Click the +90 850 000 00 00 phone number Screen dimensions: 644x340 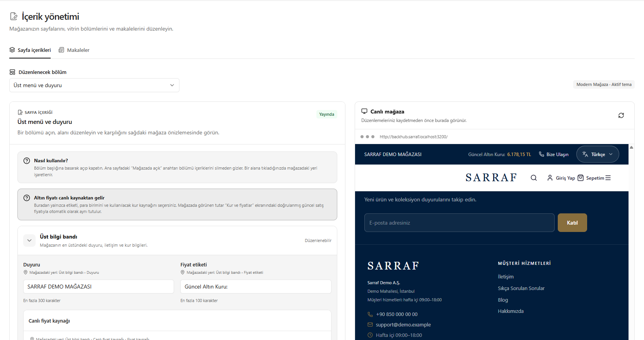point(396,314)
